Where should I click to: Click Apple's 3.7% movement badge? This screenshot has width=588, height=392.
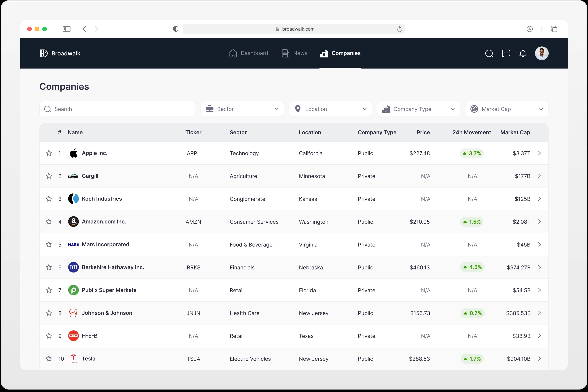click(472, 153)
